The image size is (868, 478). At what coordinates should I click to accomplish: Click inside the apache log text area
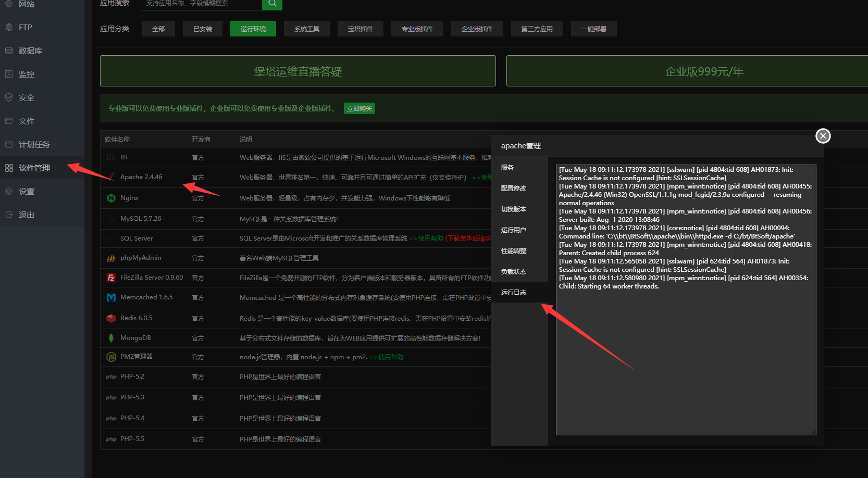click(686, 300)
